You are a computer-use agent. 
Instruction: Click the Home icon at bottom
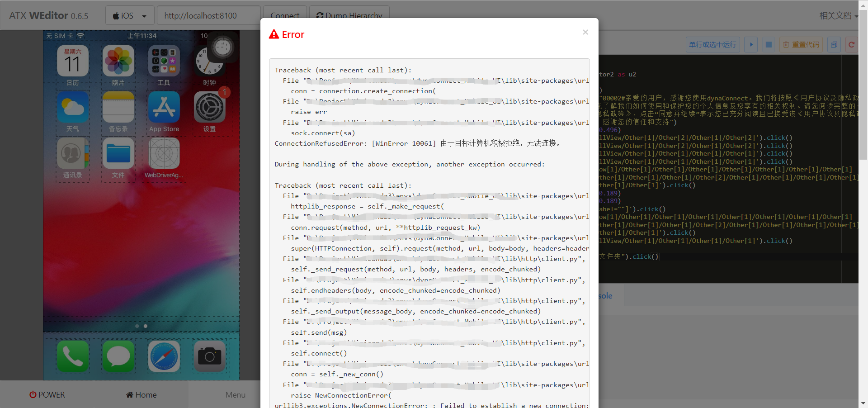click(x=129, y=394)
